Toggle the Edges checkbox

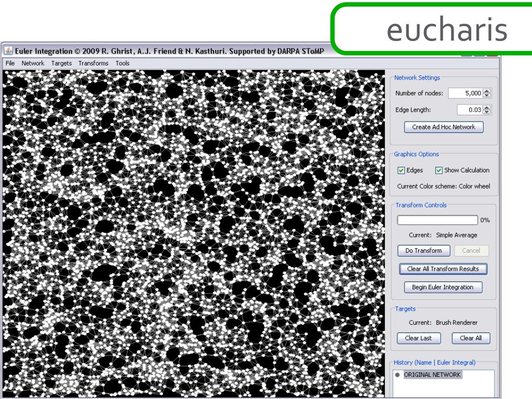(401, 170)
